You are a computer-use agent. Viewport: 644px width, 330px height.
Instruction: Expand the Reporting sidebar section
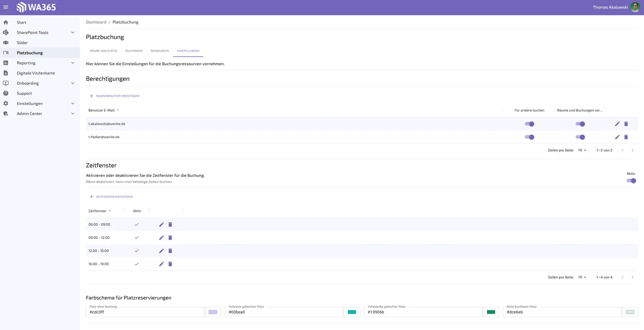[x=72, y=63]
